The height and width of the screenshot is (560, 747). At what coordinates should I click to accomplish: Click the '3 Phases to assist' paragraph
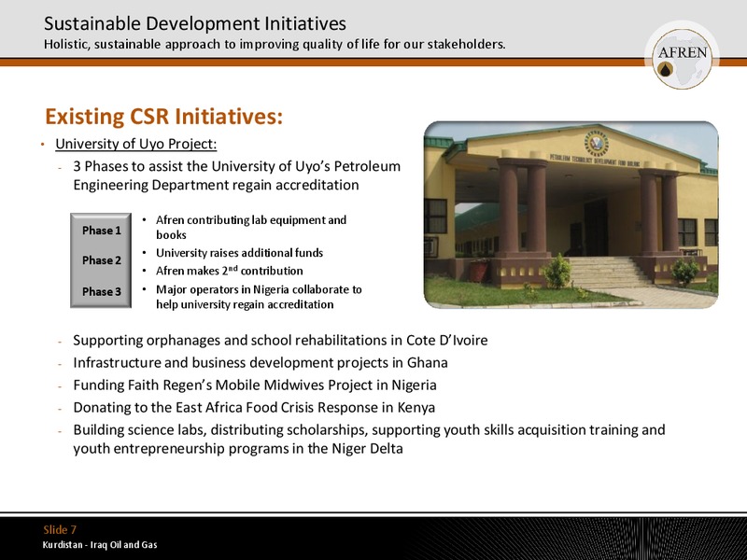(x=237, y=175)
